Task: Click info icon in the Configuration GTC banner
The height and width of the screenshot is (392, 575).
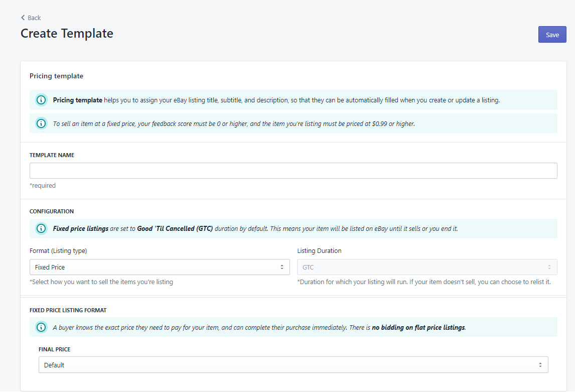Action: pos(41,229)
